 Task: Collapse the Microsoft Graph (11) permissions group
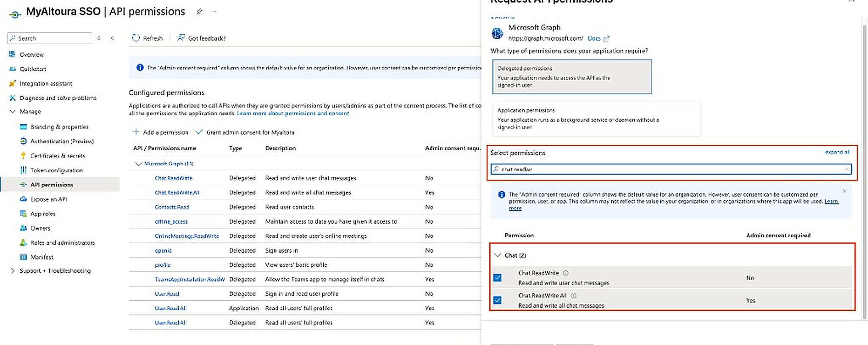click(x=138, y=164)
